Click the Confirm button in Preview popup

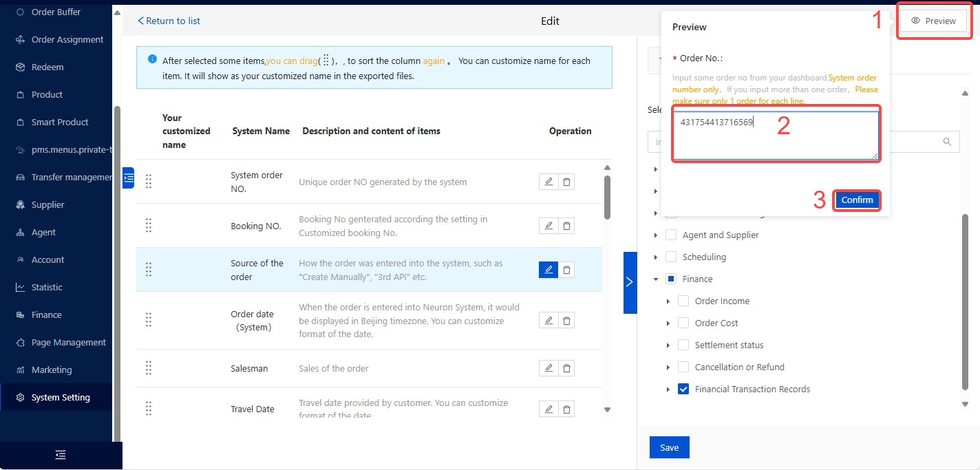coord(857,200)
